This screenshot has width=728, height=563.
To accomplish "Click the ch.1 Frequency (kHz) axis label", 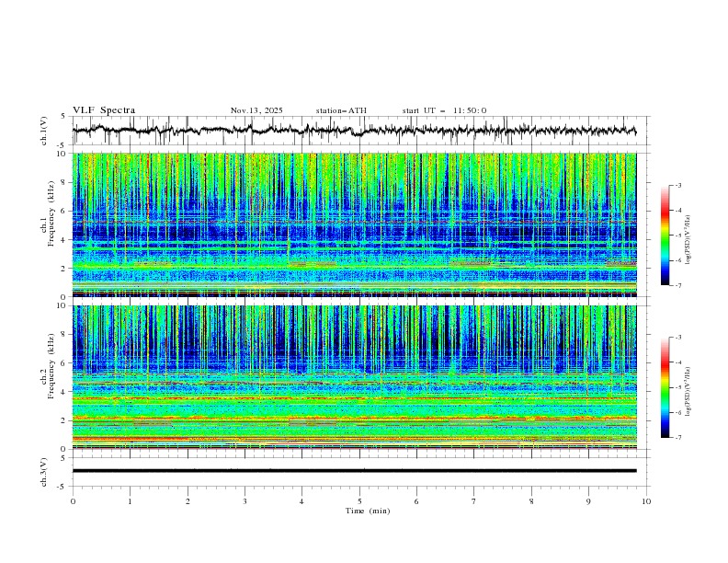I will (48, 214).
